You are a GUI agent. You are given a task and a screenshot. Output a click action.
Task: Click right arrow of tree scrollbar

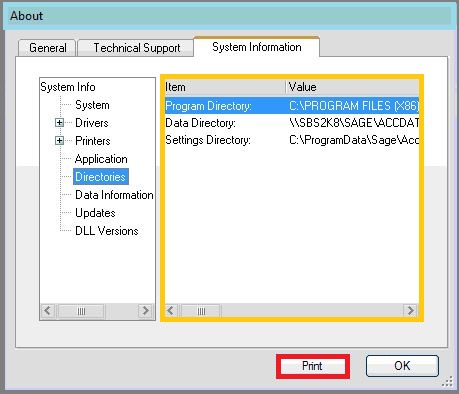(x=145, y=311)
